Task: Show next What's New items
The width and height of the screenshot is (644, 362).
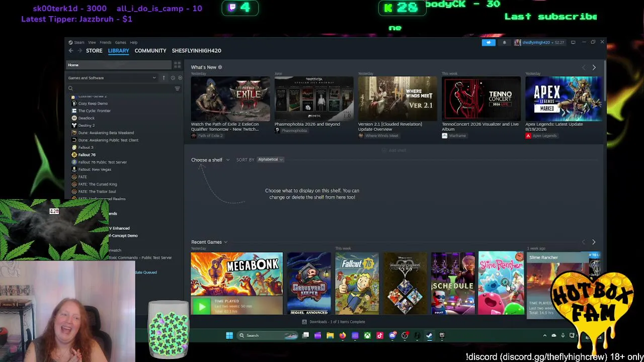Action: pyautogui.click(x=594, y=67)
